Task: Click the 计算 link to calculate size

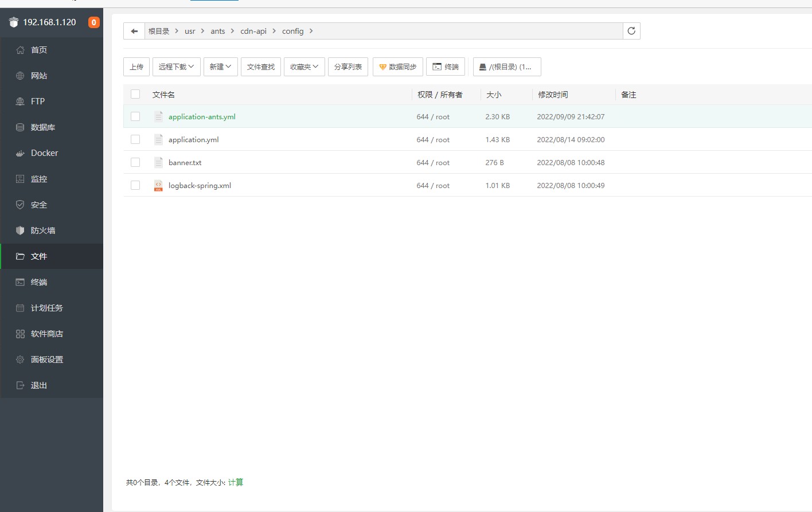Action: (236, 482)
